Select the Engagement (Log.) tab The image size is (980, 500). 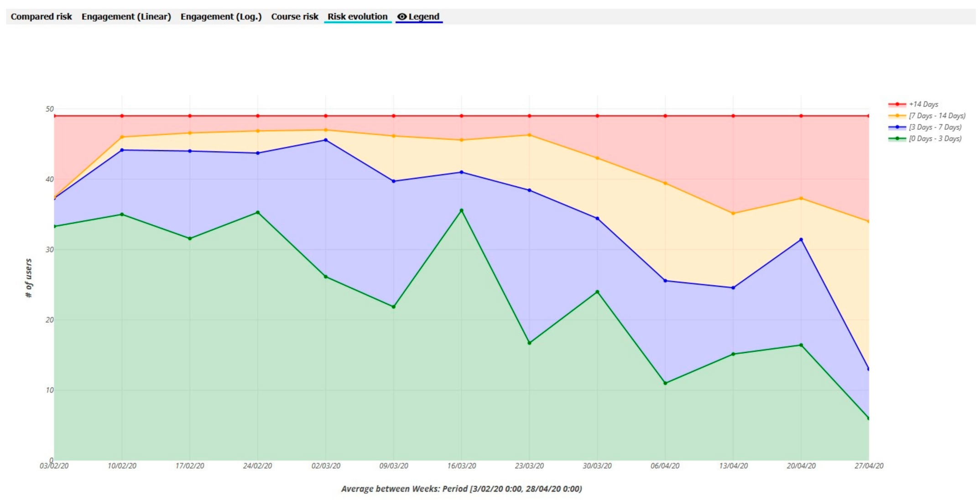tap(221, 16)
